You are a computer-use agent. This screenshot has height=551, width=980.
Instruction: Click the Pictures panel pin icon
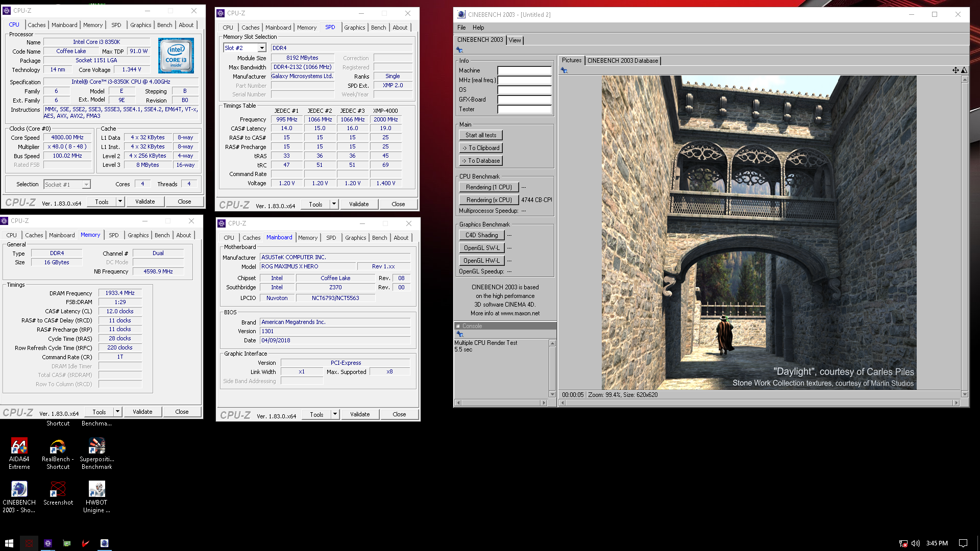(x=564, y=70)
